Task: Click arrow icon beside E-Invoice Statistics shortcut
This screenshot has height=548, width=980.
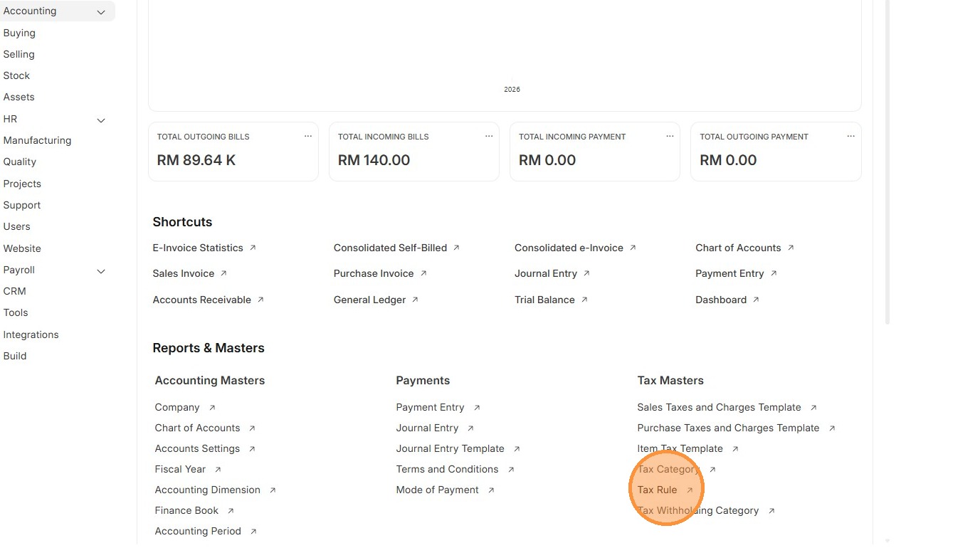Action: (253, 248)
